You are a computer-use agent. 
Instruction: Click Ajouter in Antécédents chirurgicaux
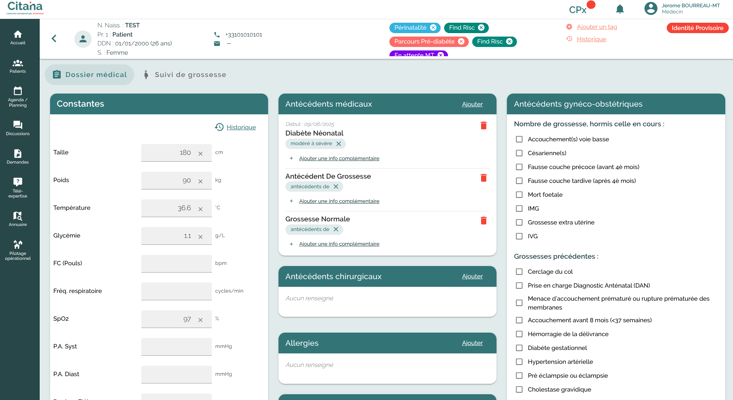[472, 276]
